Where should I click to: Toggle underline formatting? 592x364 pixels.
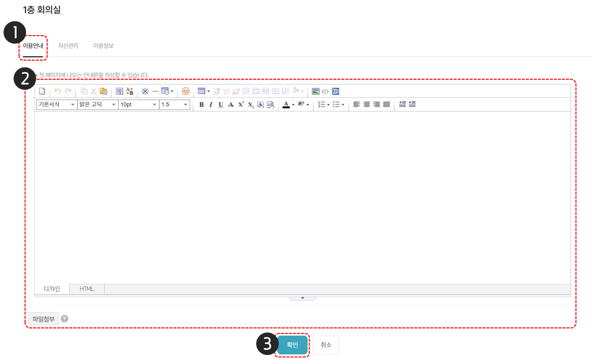pyautogui.click(x=221, y=105)
